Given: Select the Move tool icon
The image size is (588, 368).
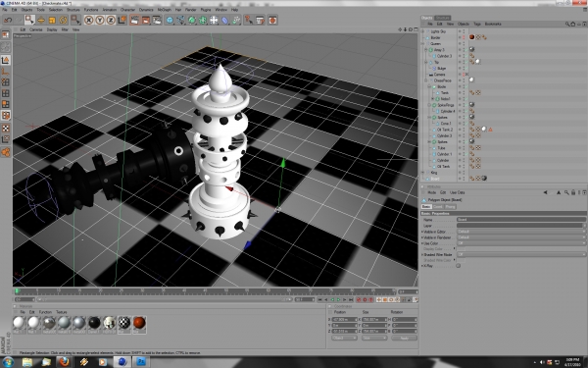Looking at the screenshot, I should [x=41, y=20].
